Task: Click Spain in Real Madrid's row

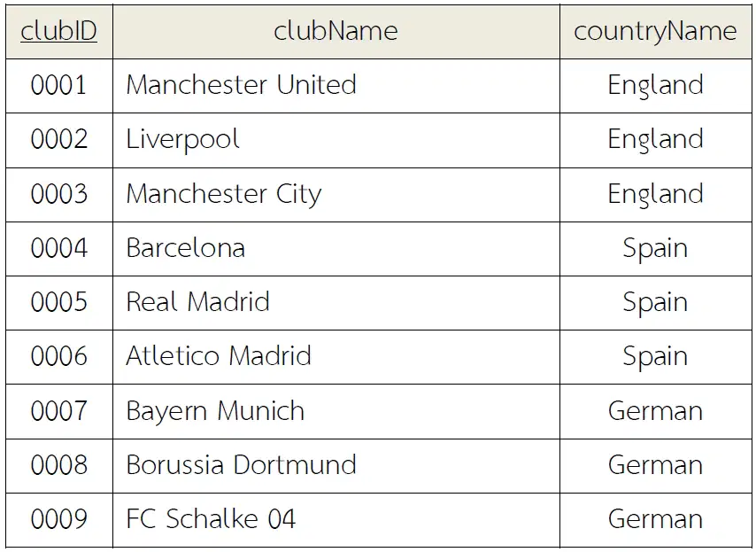Action: pyautogui.click(x=655, y=303)
